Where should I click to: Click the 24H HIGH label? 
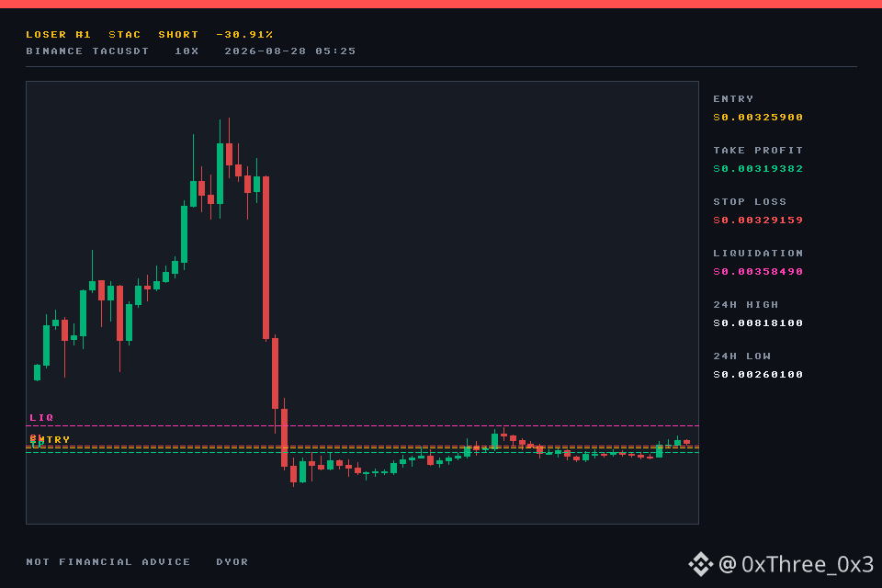click(x=746, y=304)
